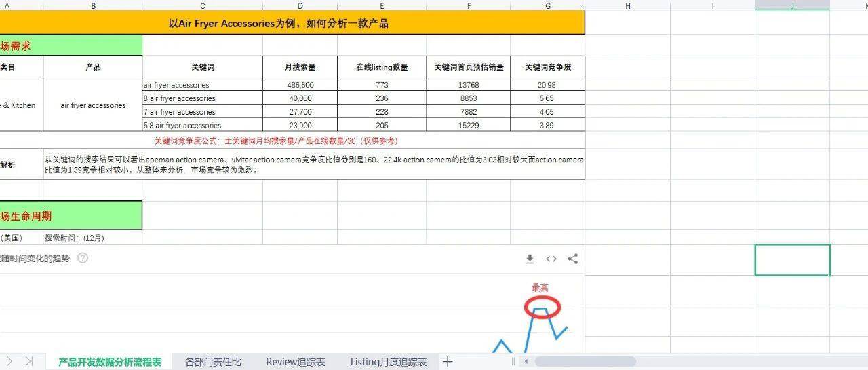Select column H by its header

click(x=628, y=5)
